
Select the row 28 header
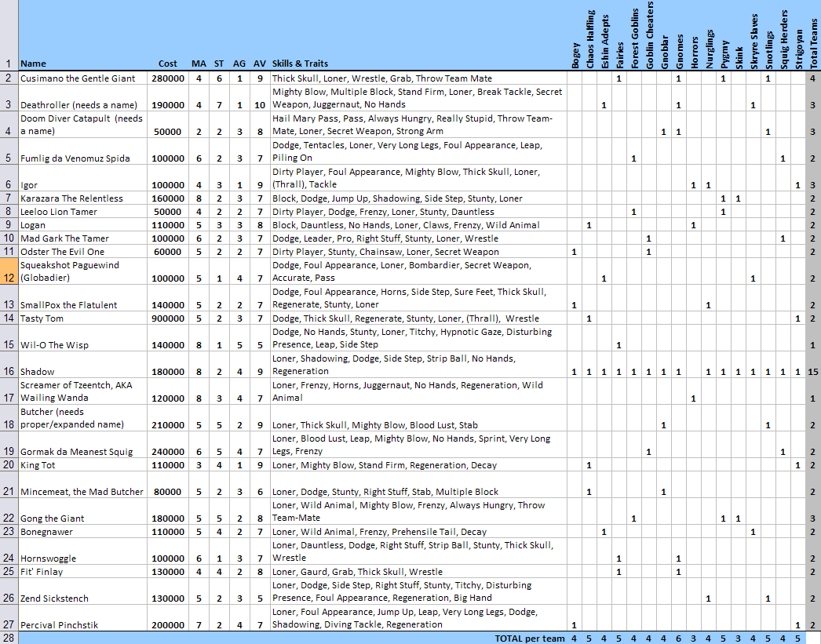pyautogui.click(x=9, y=638)
